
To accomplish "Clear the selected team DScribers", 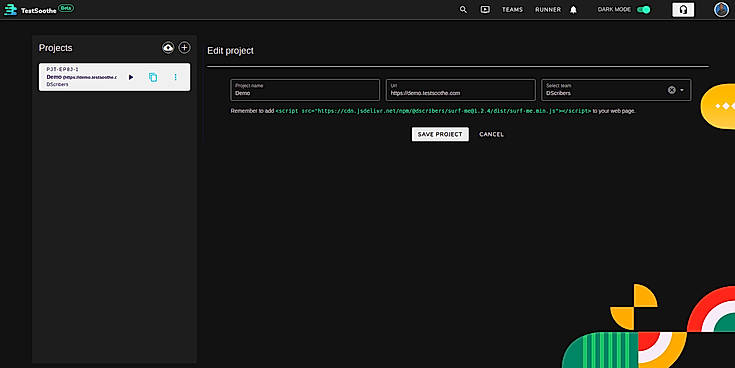I will coord(671,90).
